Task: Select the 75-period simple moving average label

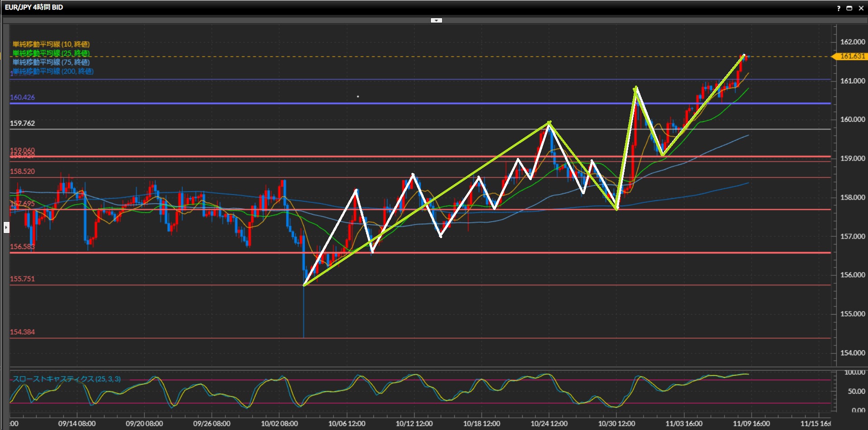Action: 51,62
